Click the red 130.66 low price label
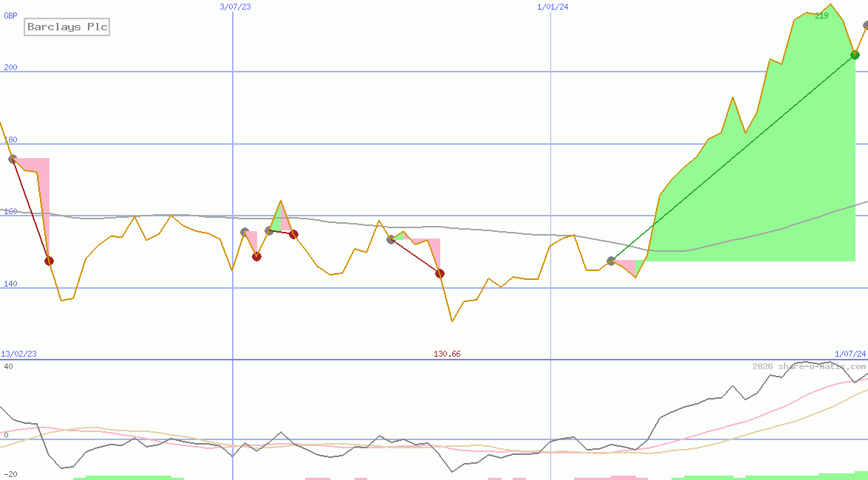The image size is (868, 480). coord(446,354)
